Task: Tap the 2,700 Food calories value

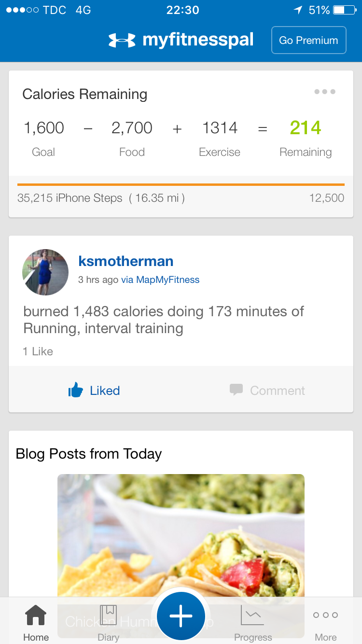Action: [132, 128]
